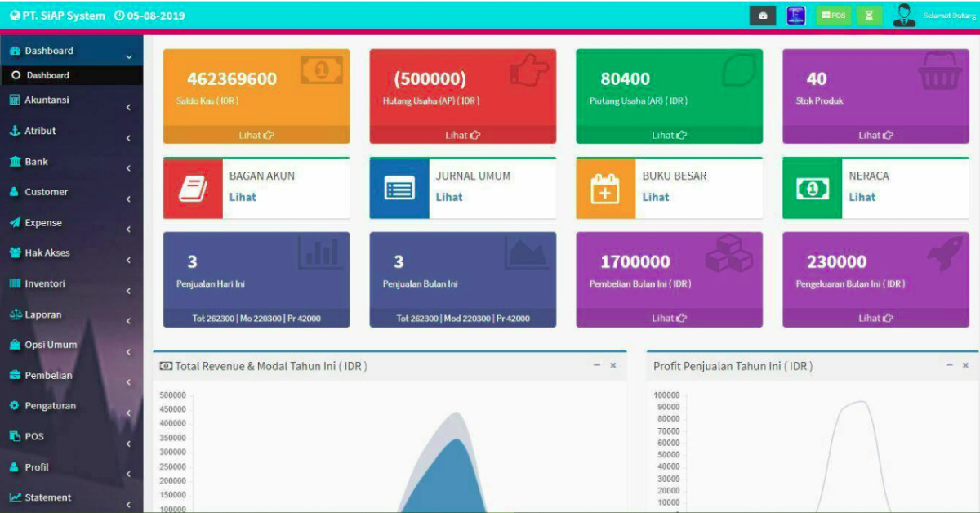Open the POS button in header

coord(833,16)
